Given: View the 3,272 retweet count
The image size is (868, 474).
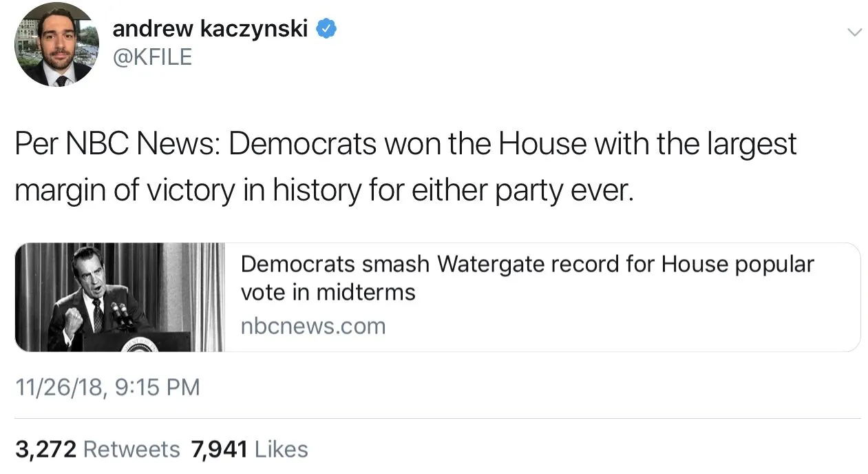Looking at the screenshot, I should (45, 450).
